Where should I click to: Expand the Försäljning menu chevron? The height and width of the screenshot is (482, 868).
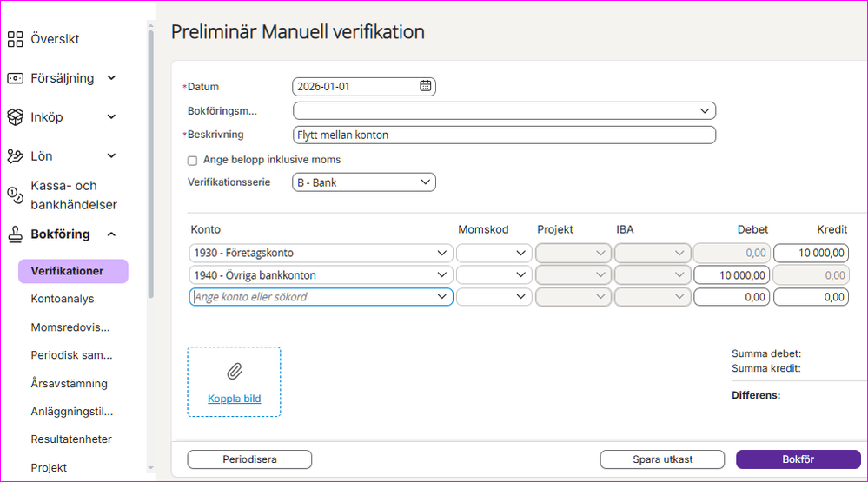(x=111, y=78)
